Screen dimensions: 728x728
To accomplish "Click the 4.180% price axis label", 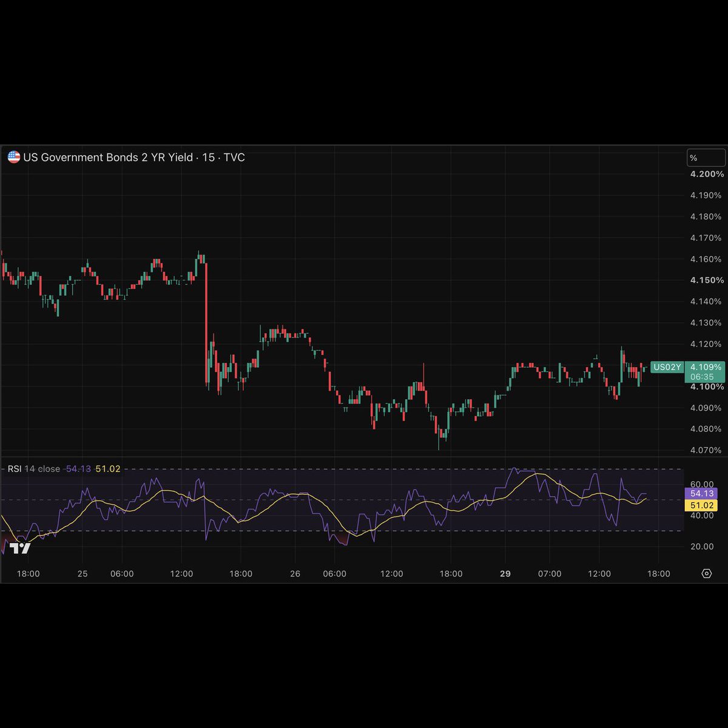I will (x=706, y=217).
